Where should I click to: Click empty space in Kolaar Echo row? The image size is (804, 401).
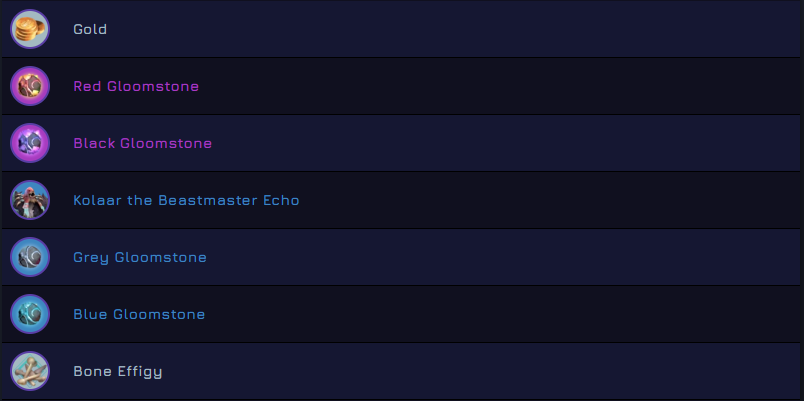tap(550, 200)
